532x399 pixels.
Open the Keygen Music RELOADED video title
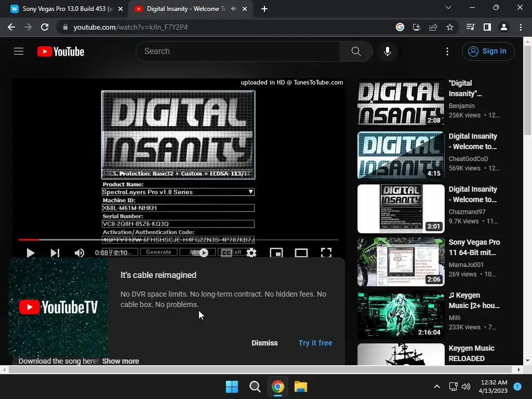[471, 353]
